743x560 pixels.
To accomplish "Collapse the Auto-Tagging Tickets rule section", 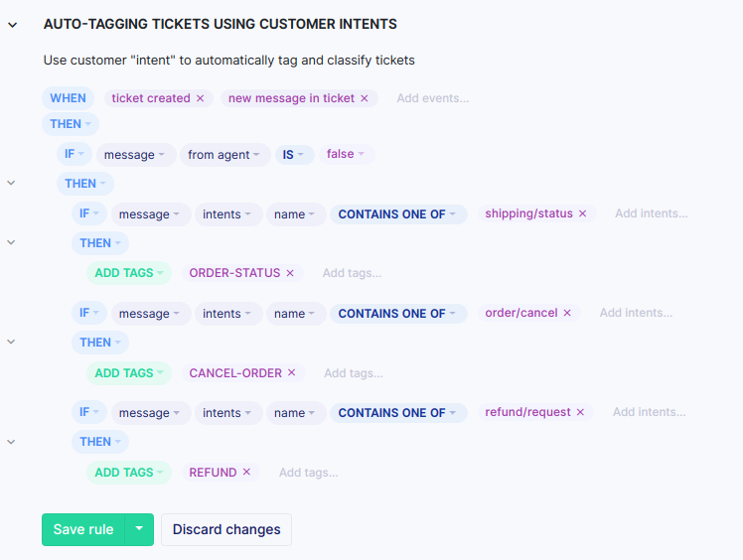I will 12,24.
